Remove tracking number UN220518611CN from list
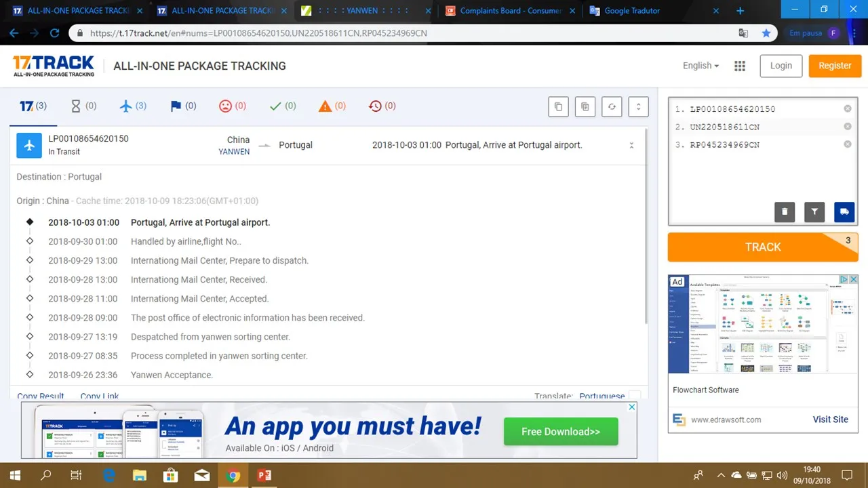This screenshot has width=868, height=488. coord(848,127)
